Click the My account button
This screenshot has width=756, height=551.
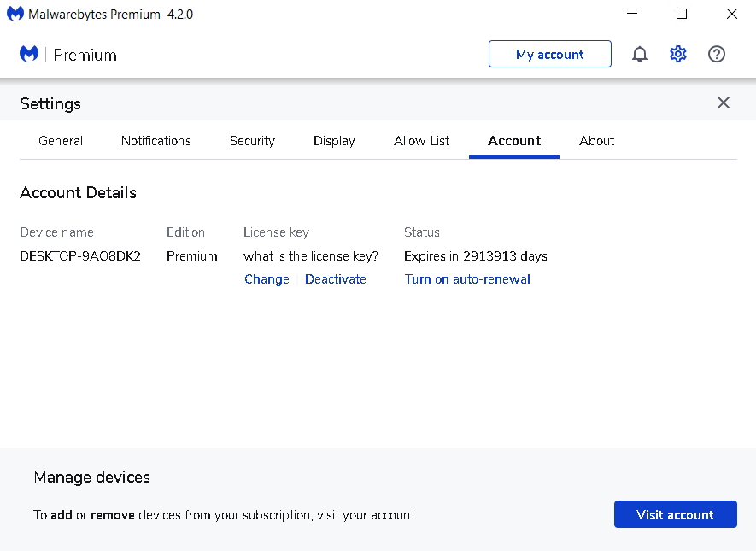tap(549, 54)
